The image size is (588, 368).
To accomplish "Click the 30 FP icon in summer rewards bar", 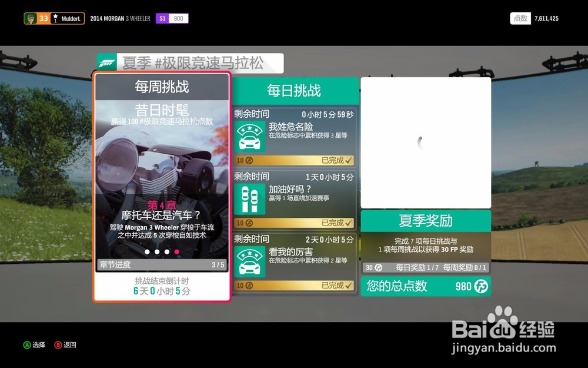I will pyautogui.click(x=378, y=267).
